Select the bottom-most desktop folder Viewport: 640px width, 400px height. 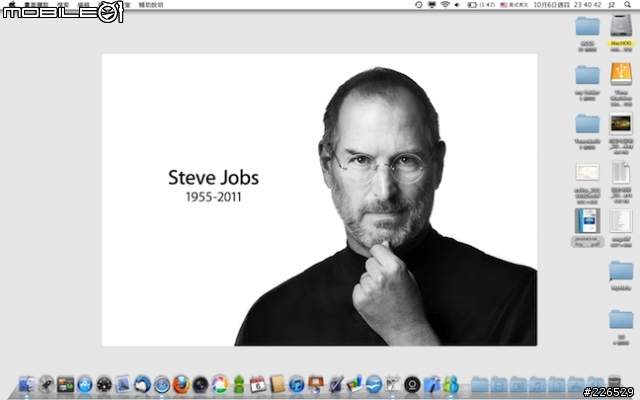click(621, 320)
